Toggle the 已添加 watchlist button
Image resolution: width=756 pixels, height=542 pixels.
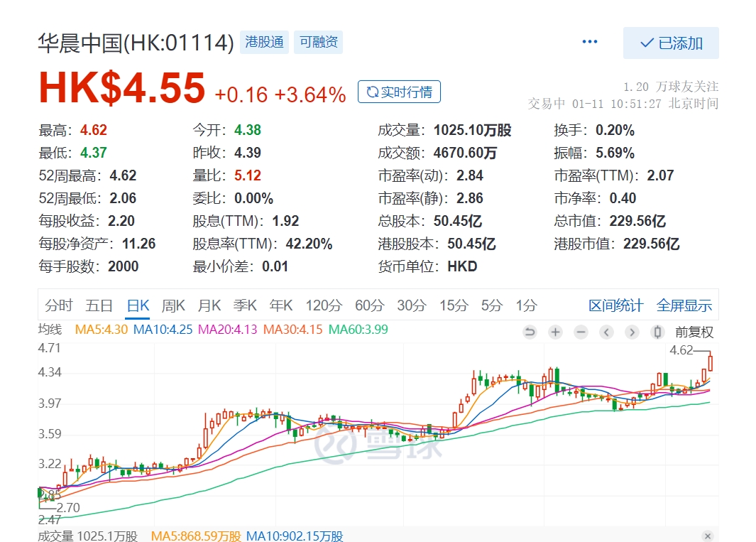(x=671, y=43)
